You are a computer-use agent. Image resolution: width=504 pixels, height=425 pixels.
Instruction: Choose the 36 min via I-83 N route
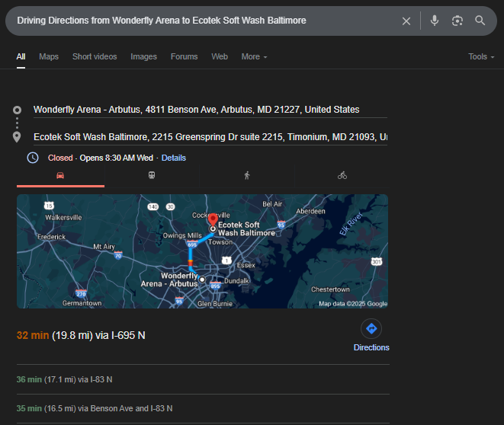click(x=64, y=379)
